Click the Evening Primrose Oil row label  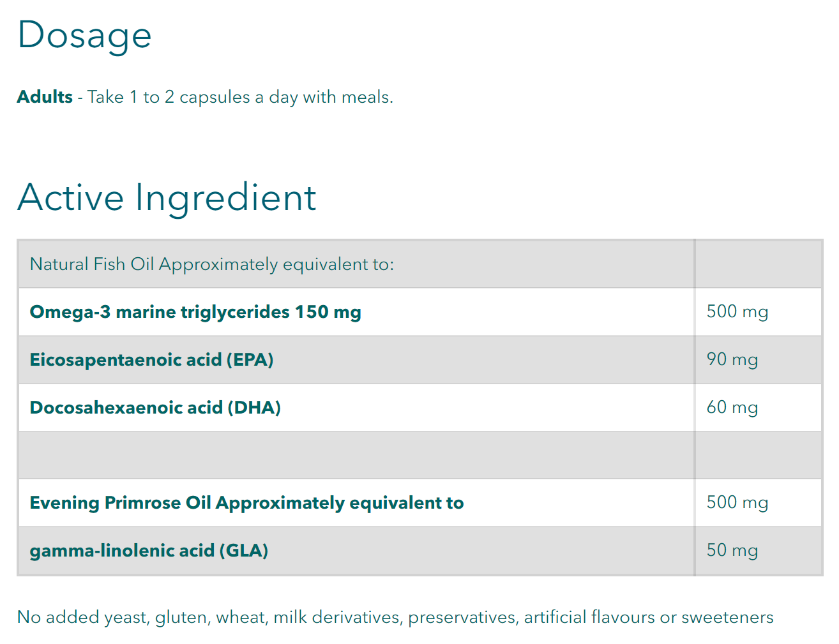coord(246,503)
